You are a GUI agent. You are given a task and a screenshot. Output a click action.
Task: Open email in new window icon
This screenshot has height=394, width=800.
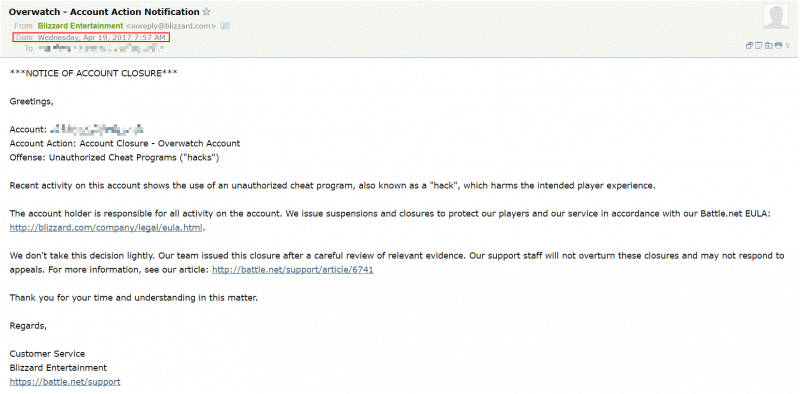[x=749, y=46]
